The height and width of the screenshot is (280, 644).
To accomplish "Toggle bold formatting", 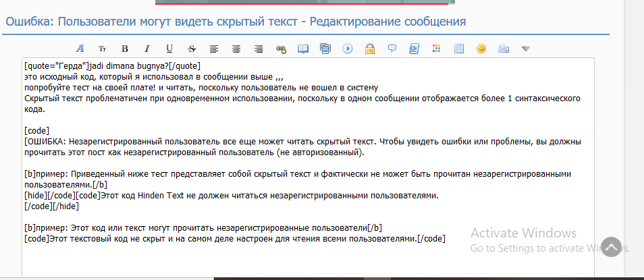I will [x=125, y=49].
